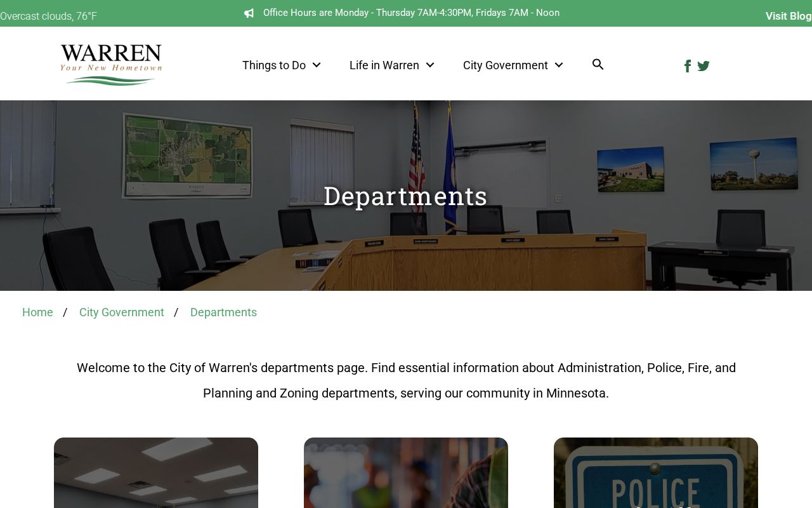Click the Departments breadcrumb link
This screenshot has width=812, height=508.
(x=223, y=312)
